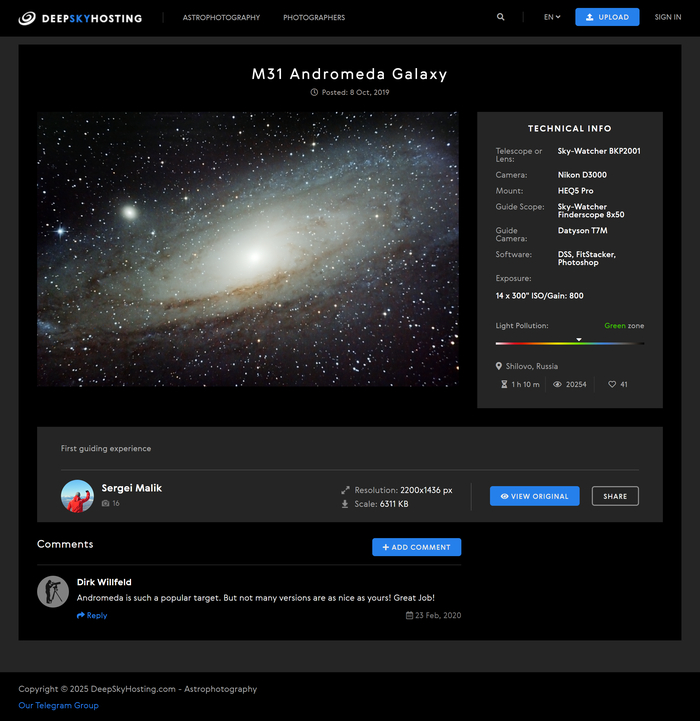Viewport: 700px width, 721px height.
Task: Go to the Photographers page
Action: 314,18
